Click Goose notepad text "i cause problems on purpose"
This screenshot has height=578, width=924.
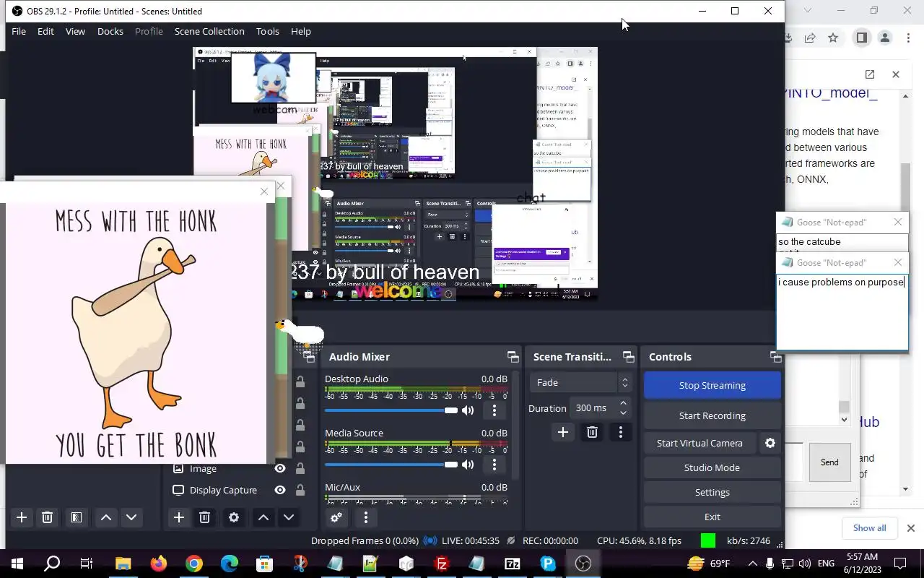coord(841,282)
